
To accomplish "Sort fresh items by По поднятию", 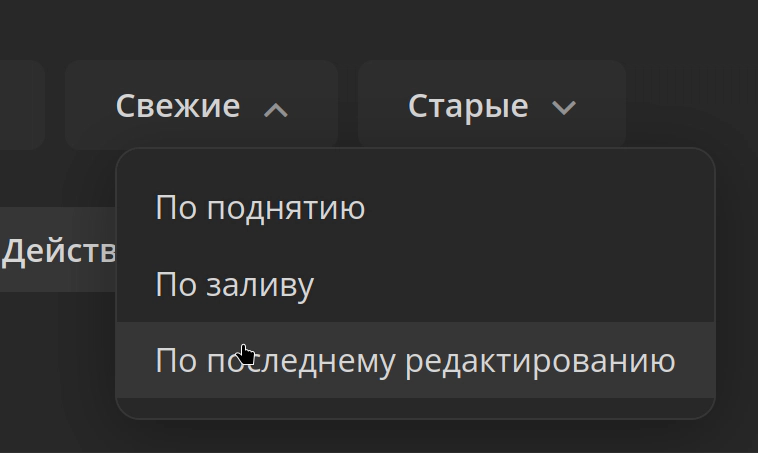I will coord(260,208).
